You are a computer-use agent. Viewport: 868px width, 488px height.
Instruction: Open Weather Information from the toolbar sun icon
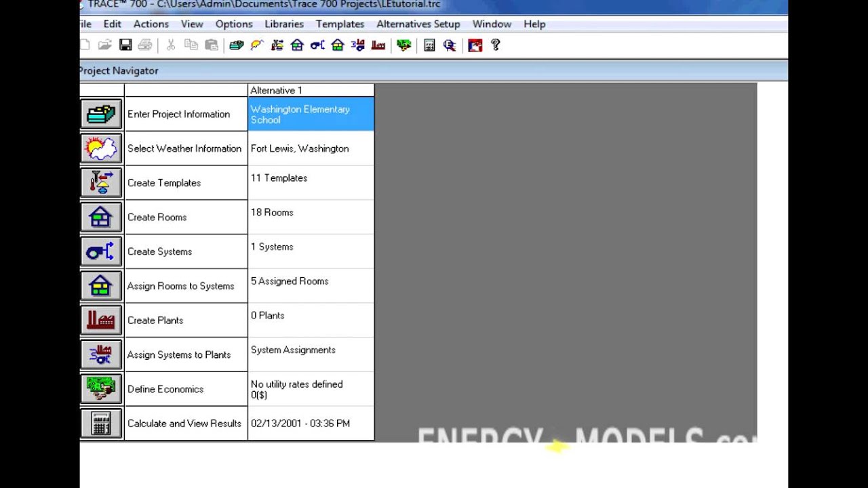(256, 45)
